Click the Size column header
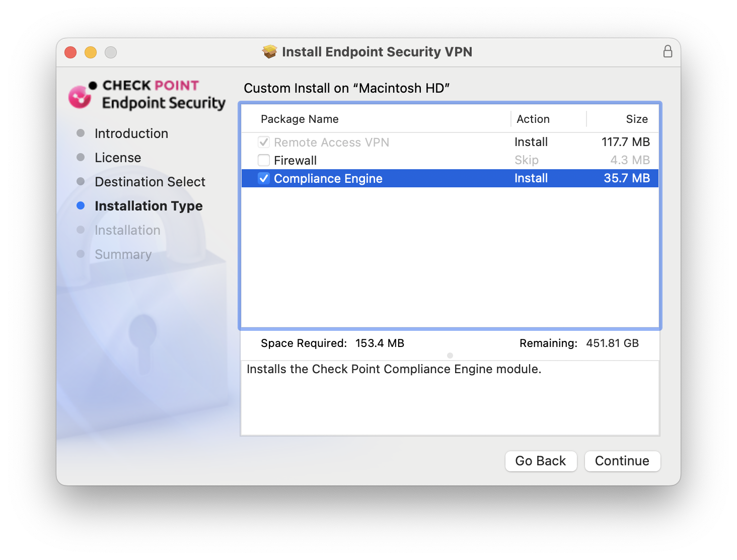 point(636,119)
